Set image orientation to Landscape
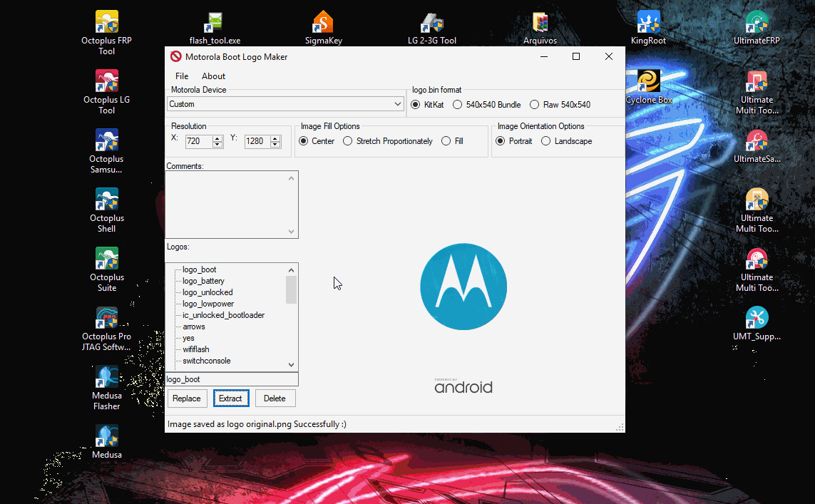 567,141
